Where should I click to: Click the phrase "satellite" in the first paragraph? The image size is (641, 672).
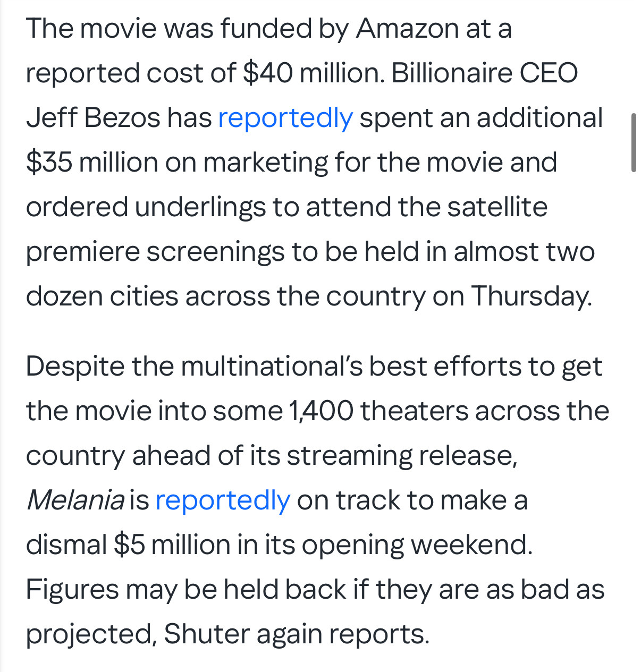(x=497, y=207)
